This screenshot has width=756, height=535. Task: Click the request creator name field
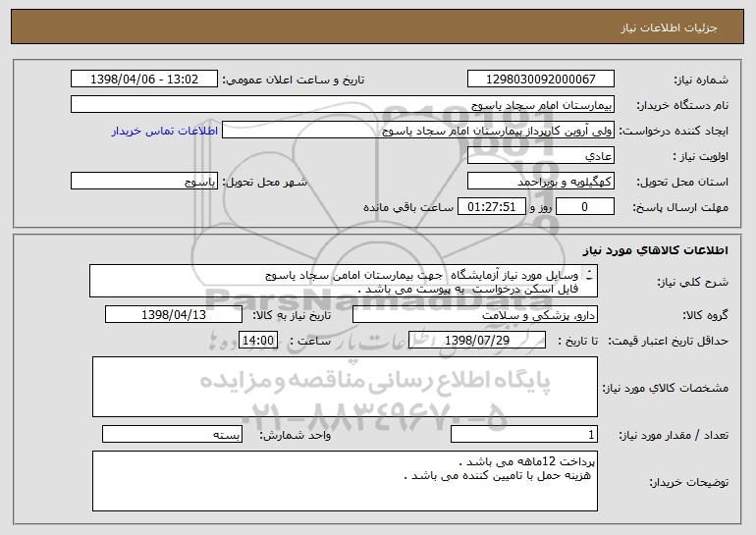(418, 131)
